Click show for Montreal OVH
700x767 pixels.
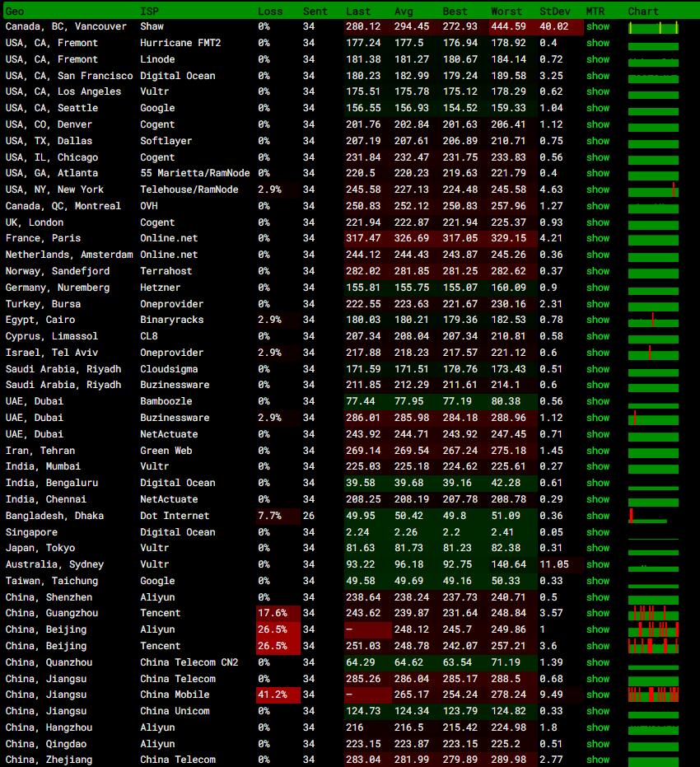pyautogui.click(x=598, y=206)
